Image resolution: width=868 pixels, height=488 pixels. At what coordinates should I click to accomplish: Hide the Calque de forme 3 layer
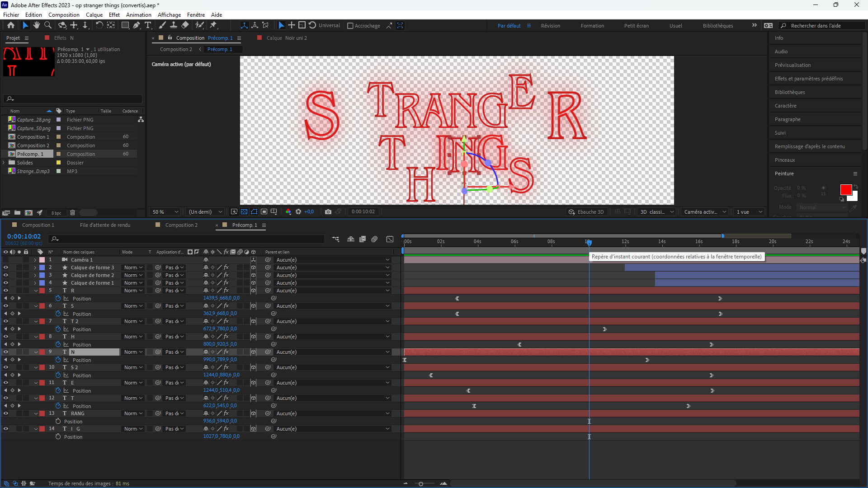click(x=6, y=267)
